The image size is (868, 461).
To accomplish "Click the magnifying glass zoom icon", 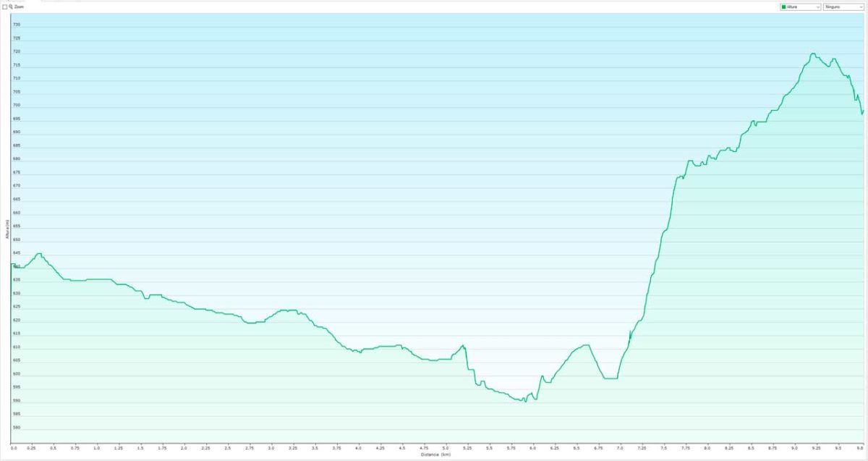I will pyautogui.click(x=12, y=7).
